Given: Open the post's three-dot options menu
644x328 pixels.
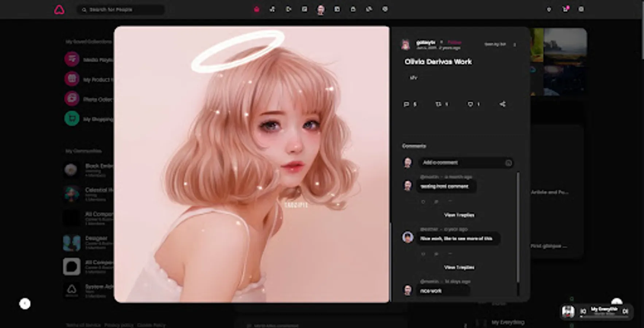Looking at the screenshot, I should click(x=515, y=44).
